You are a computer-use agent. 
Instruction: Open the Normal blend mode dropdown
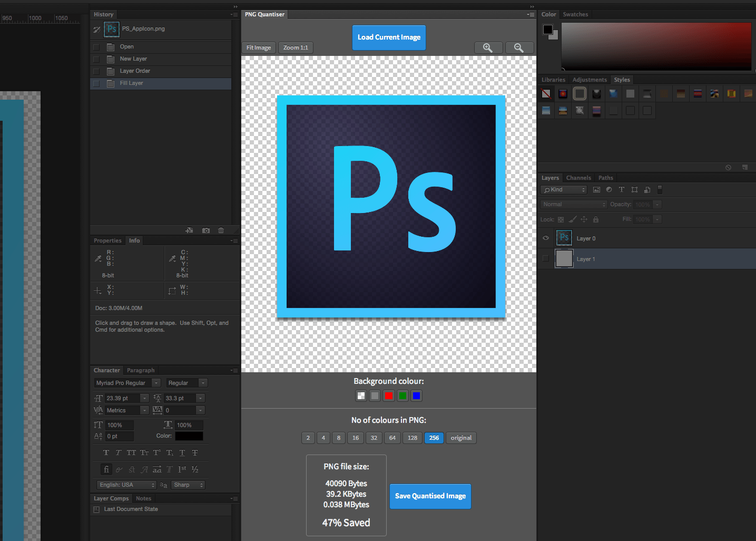click(574, 205)
